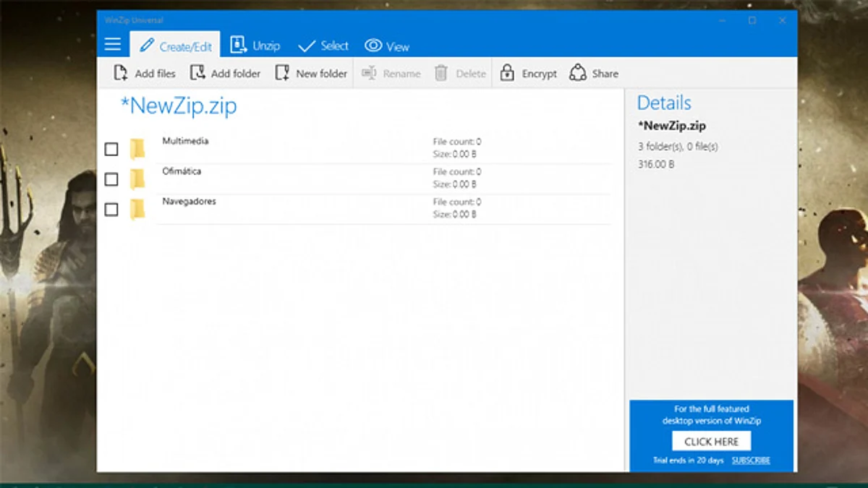This screenshot has height=488, width=868.
Task: Select the Multimedia folder name
Action: coord(185,141)
